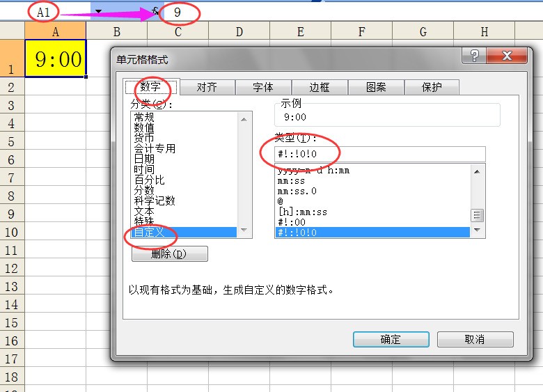Select 常规 category
Image resolution: width=543 pixels, height=392 pixels.
[x=184, y=117]
